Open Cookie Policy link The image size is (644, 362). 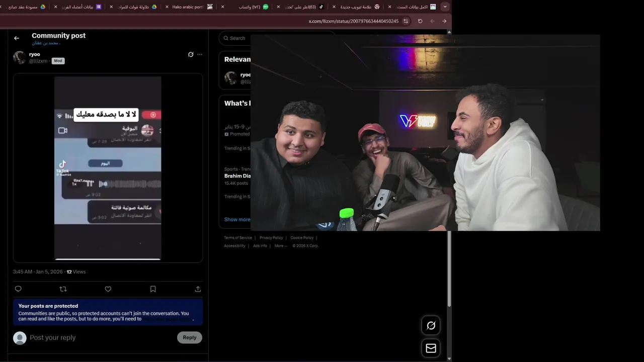tap(302, 238)
